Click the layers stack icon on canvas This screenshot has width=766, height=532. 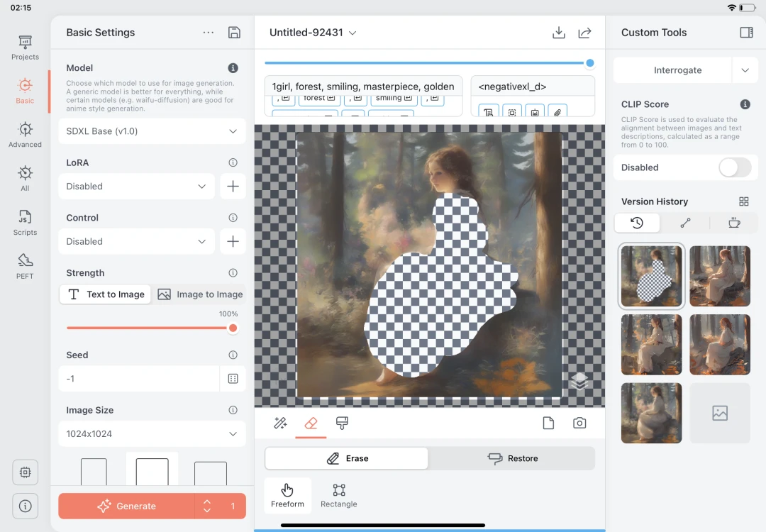pyautogui.click(x=579, y=382)
